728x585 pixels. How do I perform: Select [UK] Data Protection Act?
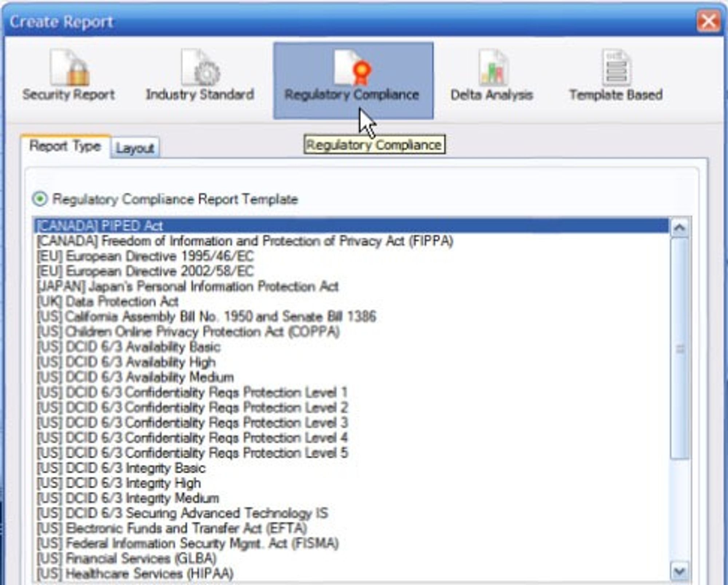(x=352, y=302)
